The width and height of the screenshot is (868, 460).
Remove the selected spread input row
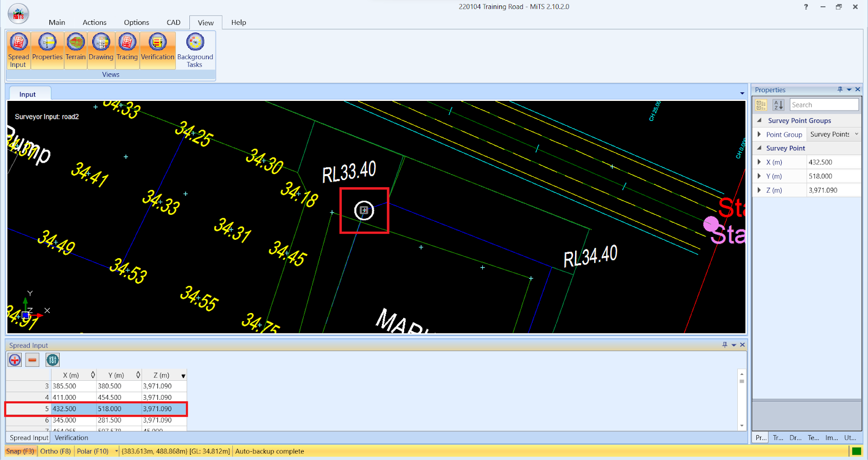[33, 360]
